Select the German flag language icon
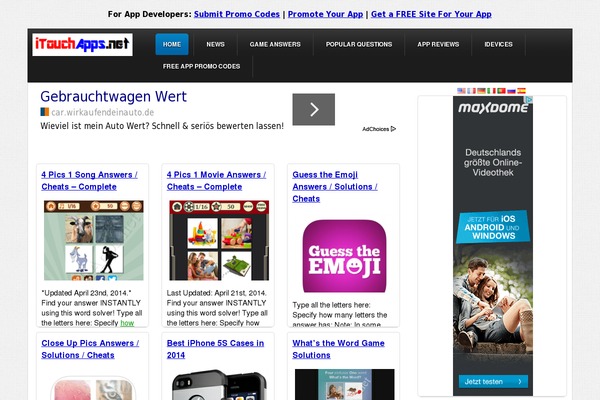The width and height of the screenshot is (600, 400). [x=481, y=91]
